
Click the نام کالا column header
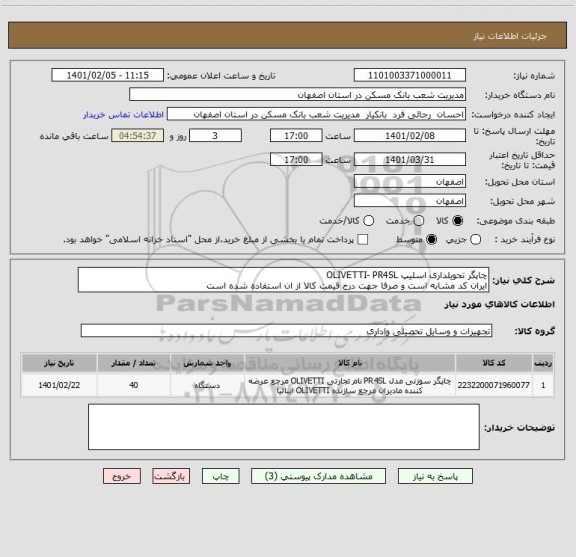[350, 363]
